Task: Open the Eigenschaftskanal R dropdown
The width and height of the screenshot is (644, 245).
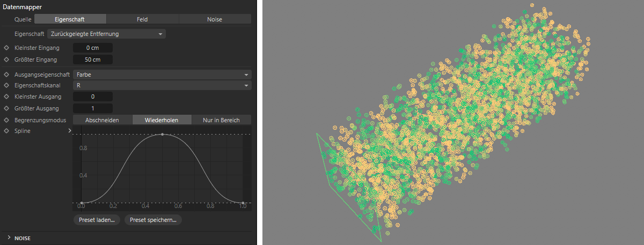Action: (162, 85)
